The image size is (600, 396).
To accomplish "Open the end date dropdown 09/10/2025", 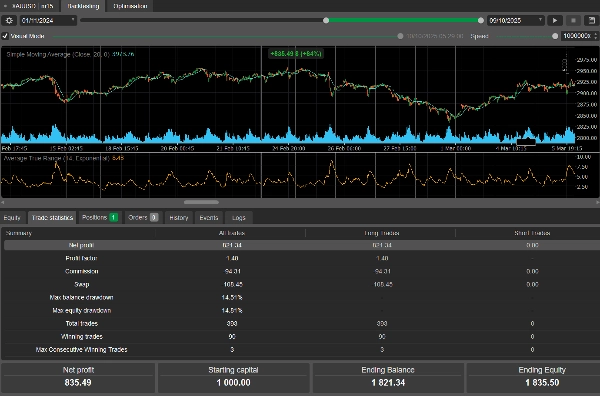I will (515, 21).
